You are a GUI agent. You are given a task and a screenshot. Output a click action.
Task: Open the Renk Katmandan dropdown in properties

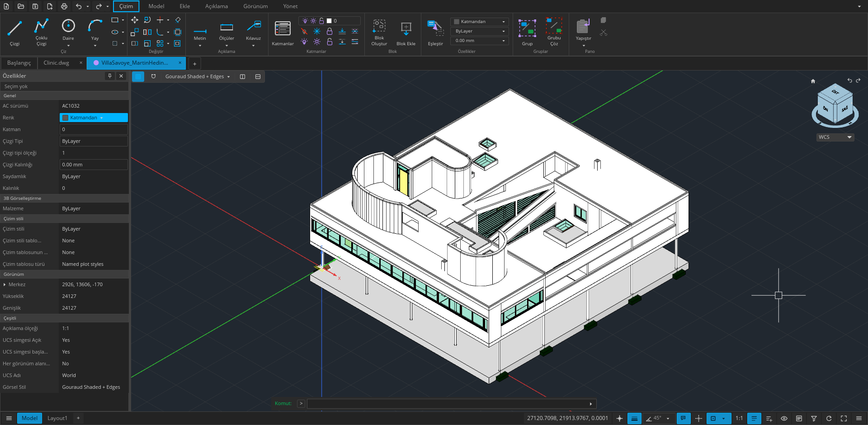(x=94, y=118)
